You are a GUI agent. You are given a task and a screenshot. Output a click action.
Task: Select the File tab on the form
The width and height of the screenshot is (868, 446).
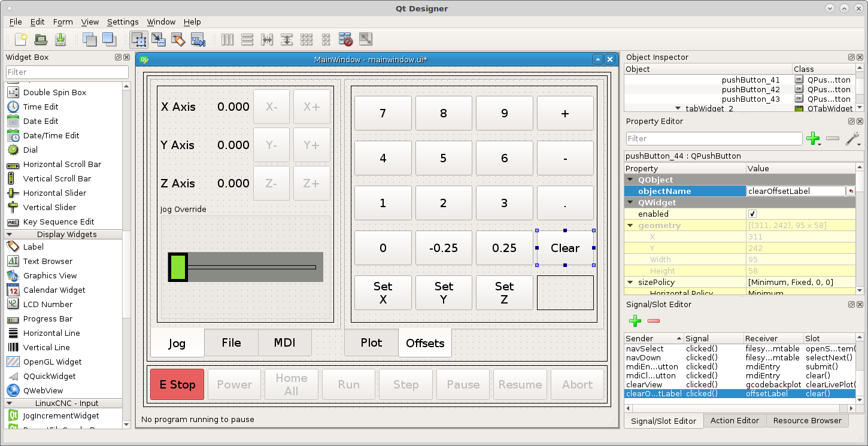tap(231, 342)
